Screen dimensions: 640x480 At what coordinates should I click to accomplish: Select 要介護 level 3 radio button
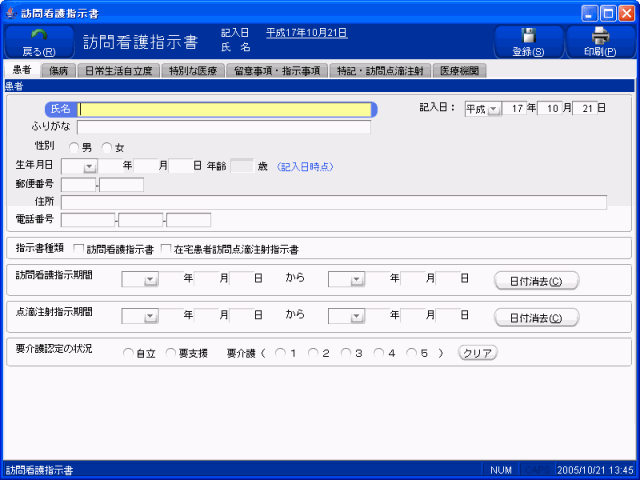346,353
